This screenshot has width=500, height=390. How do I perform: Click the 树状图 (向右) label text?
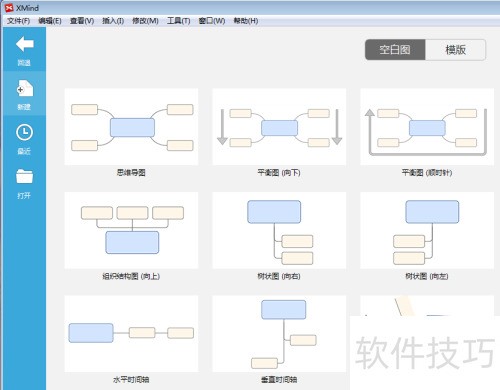tap(279, 276)
